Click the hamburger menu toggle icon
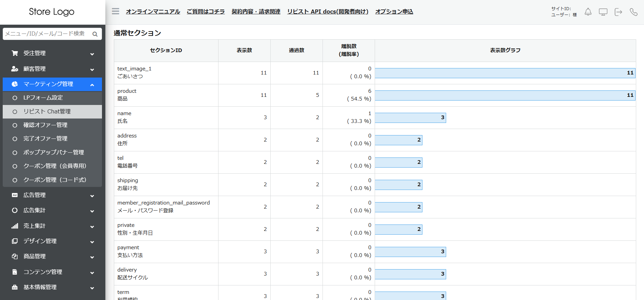 coord(116,11)
